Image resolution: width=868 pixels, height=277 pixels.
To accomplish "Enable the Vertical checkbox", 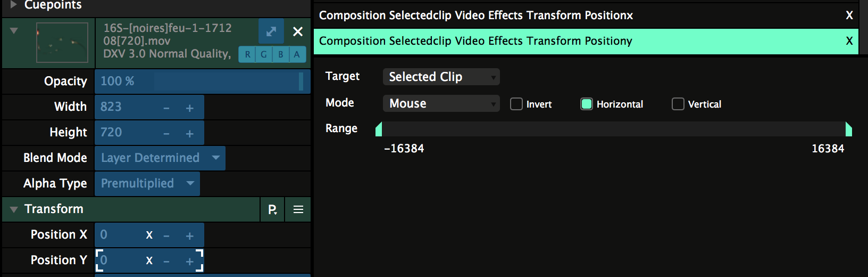I will tap(678, 104).
